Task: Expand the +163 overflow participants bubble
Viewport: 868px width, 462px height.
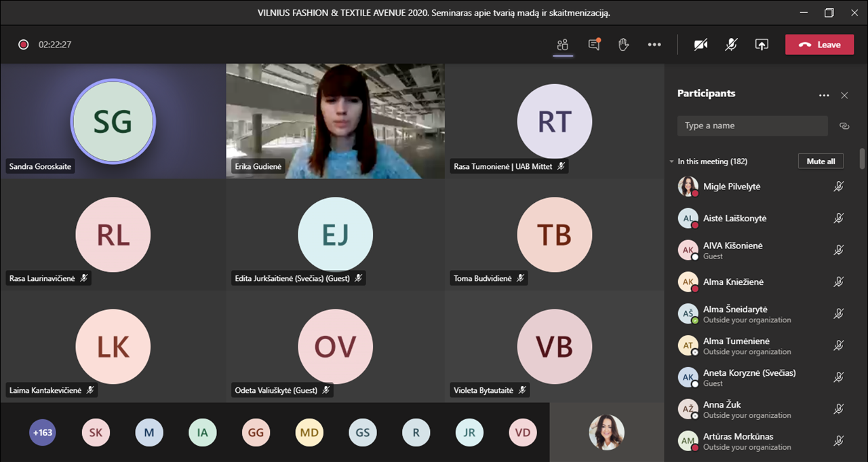Action: 43,432
